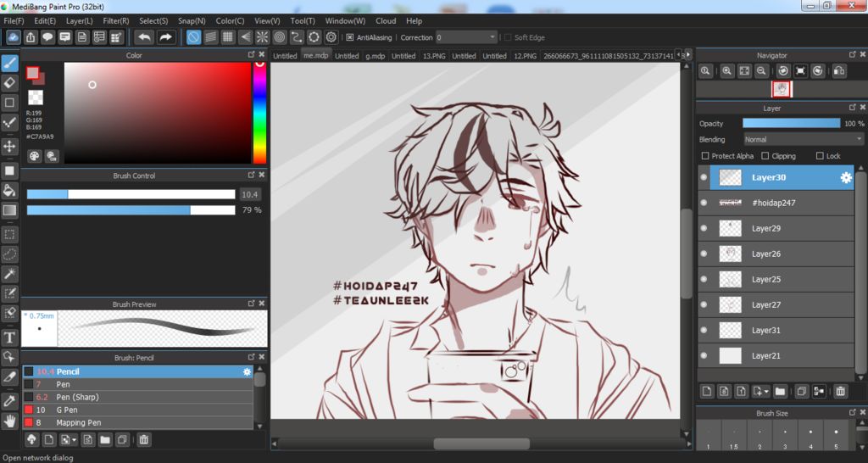Select the Magic Wand tool
Image resolution: width=868 pixels, height=463 pixels.
coord(9,274)
